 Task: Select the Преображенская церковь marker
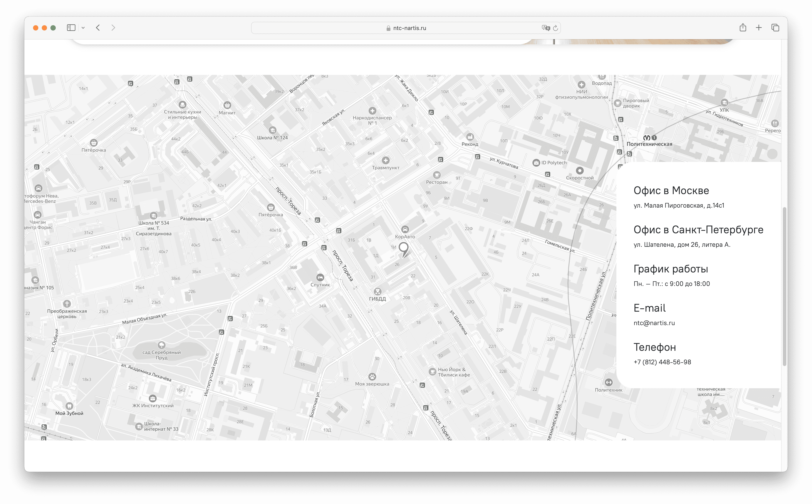[67, 304]
